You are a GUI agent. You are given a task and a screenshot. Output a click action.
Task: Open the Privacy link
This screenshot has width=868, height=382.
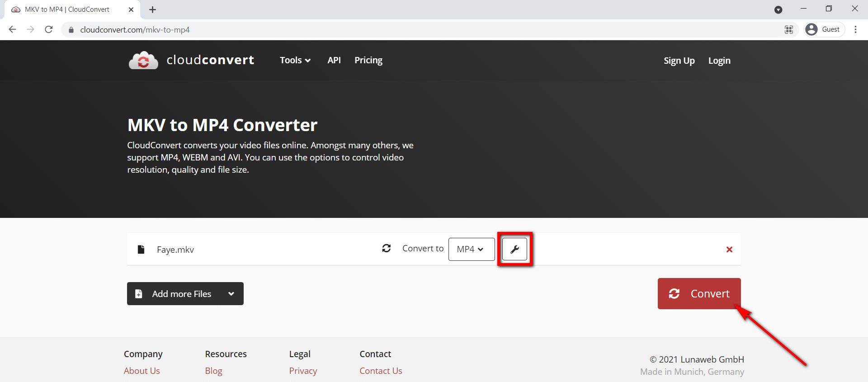tap(303, 371)
